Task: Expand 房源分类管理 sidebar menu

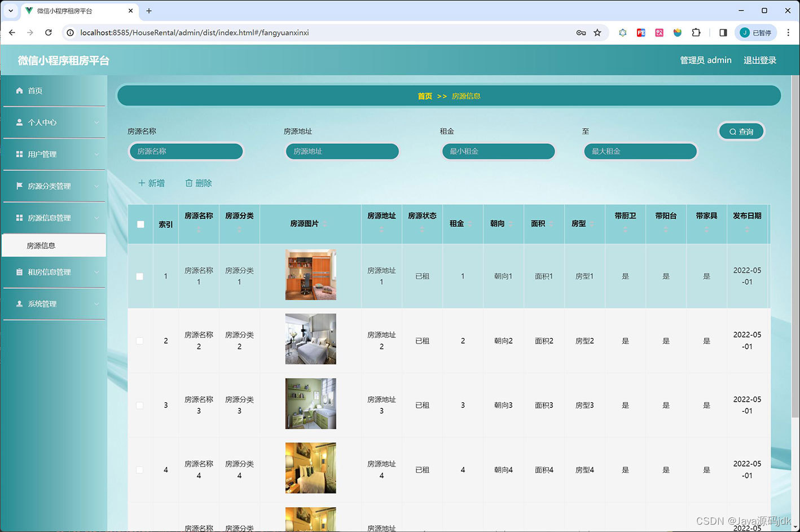Action: pos(54,186)
